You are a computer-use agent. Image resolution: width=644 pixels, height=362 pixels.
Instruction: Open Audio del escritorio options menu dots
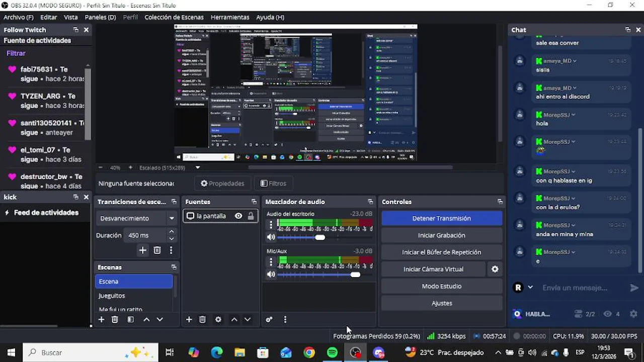coord(271,225)
